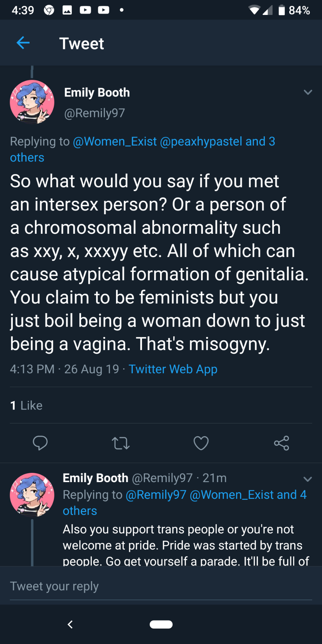Tap Android back navigation button
Image resolution: width=322 pixels, height=644 pixels.
[70, 624]
